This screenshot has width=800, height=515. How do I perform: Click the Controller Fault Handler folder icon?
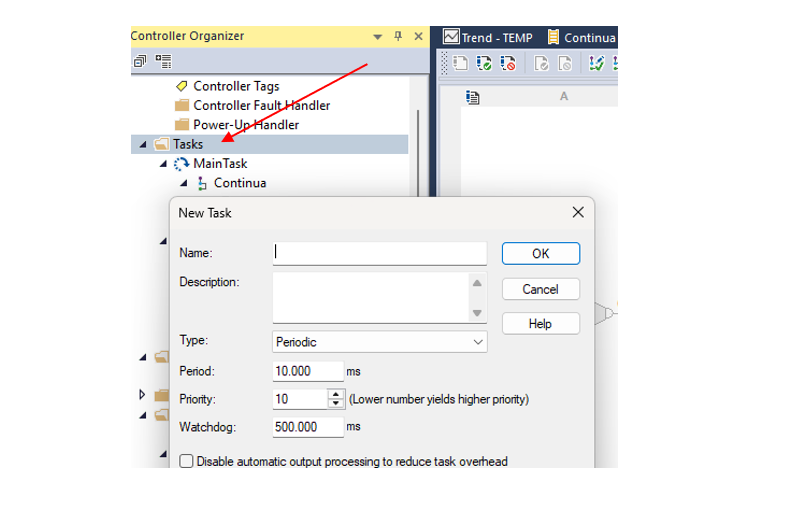pyautogui.click(x=182, y=105)
